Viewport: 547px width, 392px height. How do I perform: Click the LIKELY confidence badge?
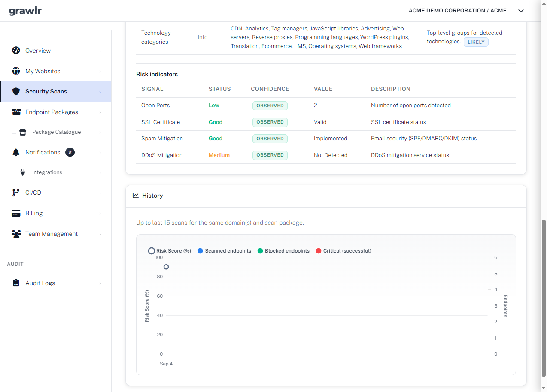coord(476,42)
